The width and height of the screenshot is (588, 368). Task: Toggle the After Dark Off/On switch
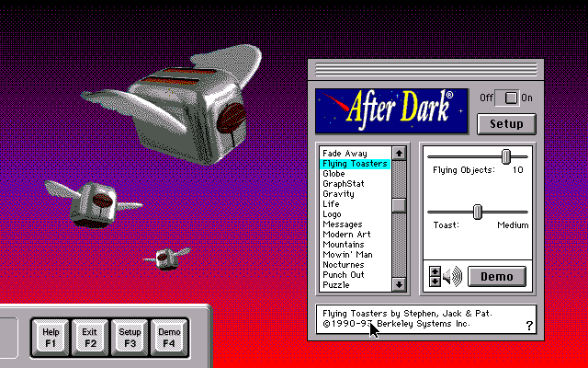click(x=506, y=98)
